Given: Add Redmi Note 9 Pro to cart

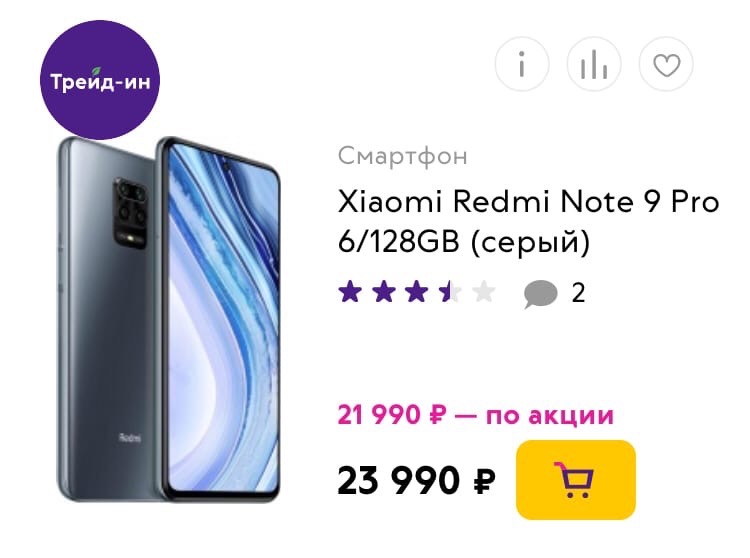Looking at the screenshot, I should pos(575,480).
